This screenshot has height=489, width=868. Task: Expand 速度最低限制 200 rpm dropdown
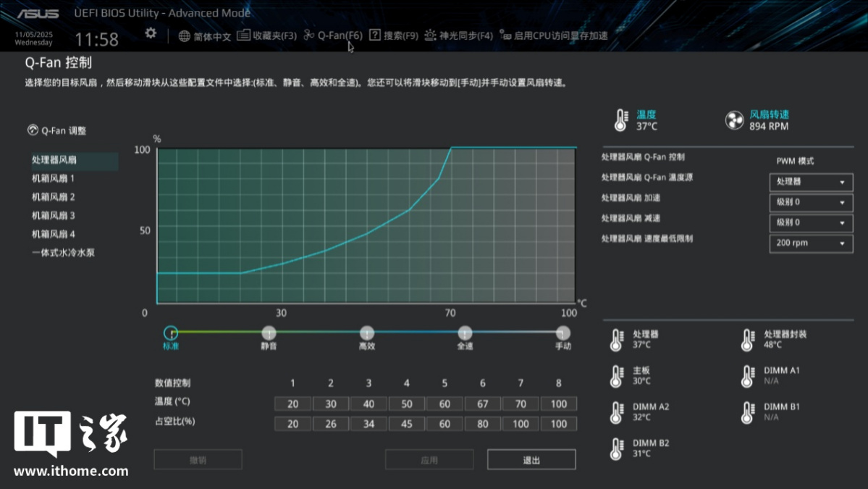[810, 243]
